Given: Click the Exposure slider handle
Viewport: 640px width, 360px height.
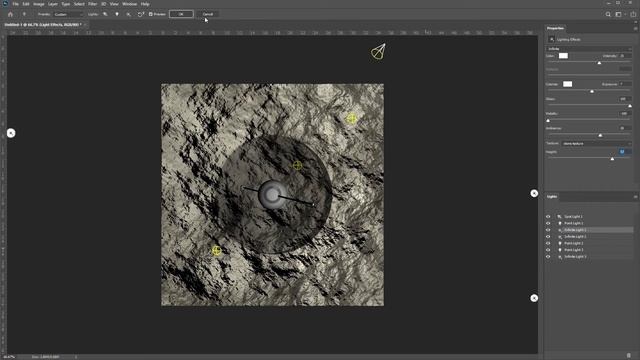Looking at the screenshot, I should click(592, 91).
